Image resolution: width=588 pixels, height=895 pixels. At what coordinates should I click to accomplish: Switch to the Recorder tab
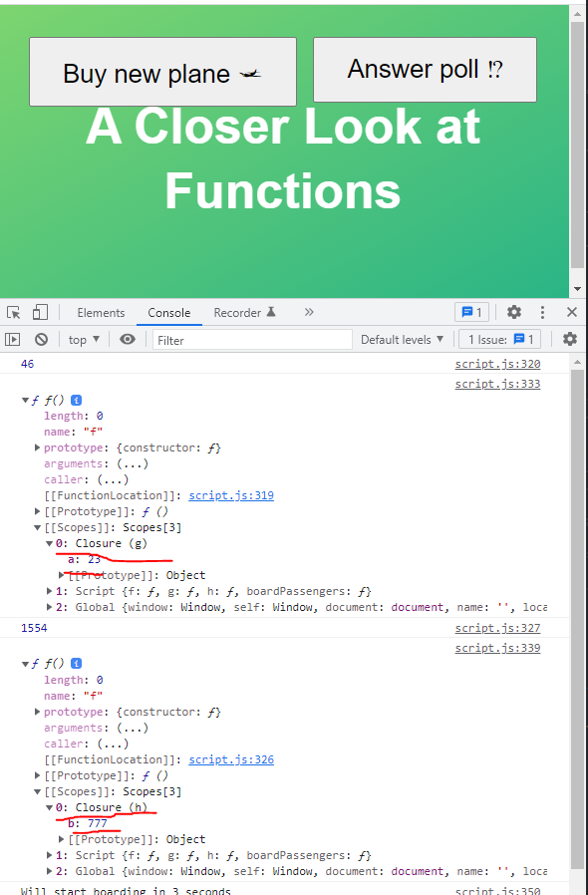245,313
